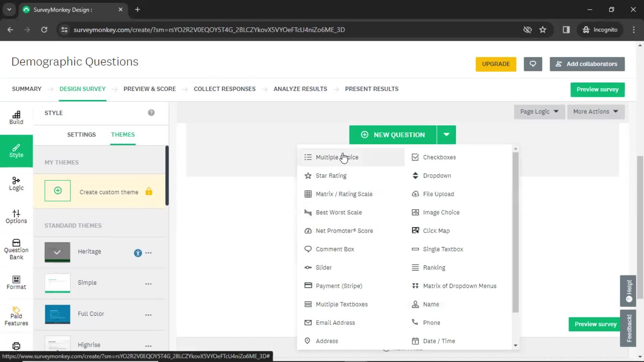Select the Matrix / Rating Scale option
The width and height of the screenshot is (644, 362).
tap(344, 194)
